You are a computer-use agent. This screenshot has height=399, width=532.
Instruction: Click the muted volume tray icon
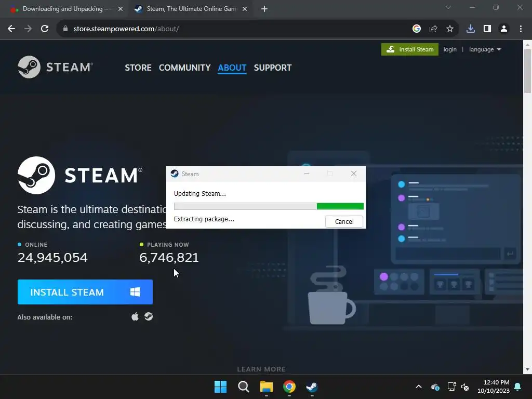(x=465, y=387)
